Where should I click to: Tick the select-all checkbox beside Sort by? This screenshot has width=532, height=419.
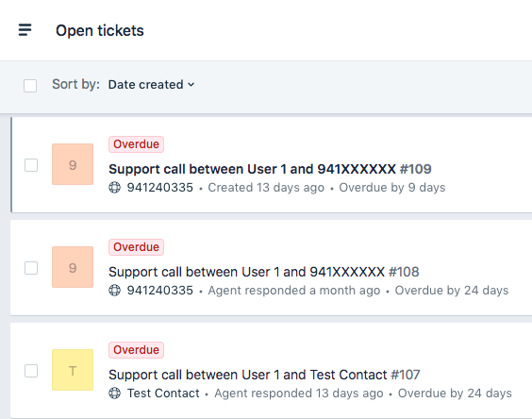point(30,86)
